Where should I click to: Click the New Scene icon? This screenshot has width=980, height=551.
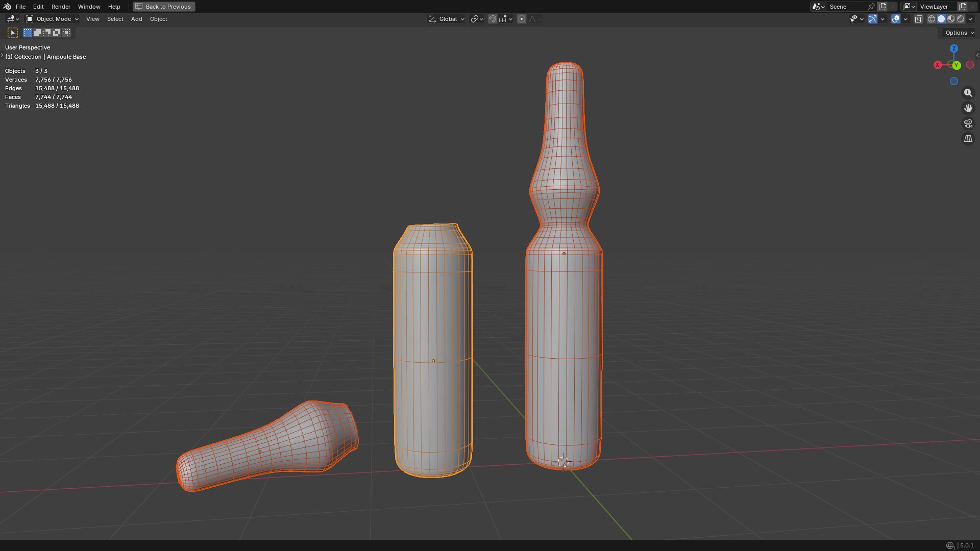(x=883, y=7)
